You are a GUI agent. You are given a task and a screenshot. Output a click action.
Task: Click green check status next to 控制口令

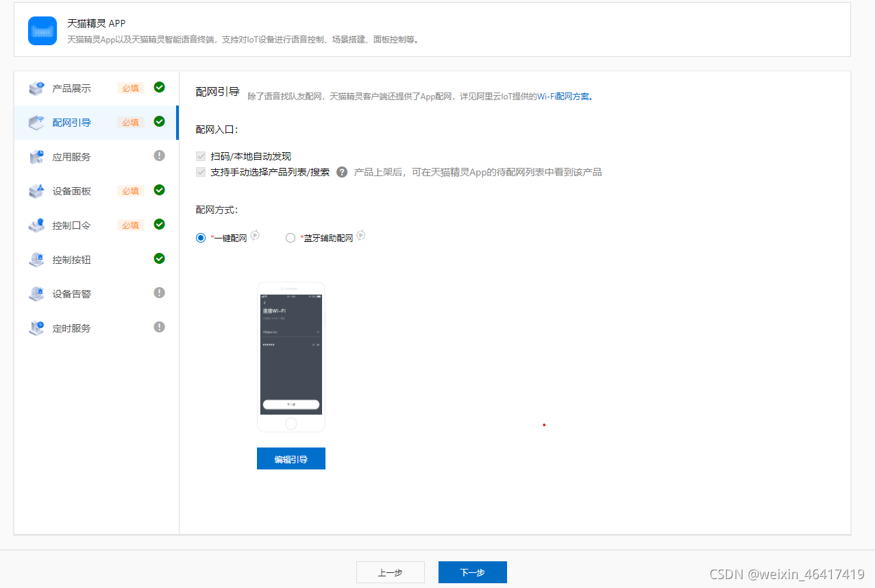[x=160, y=224]
